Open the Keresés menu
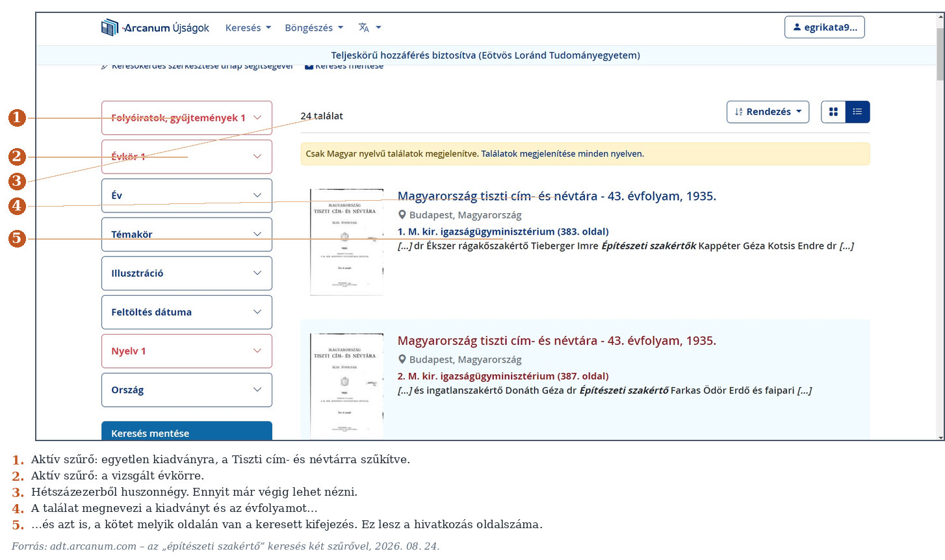Image resolution: width=945 pixels, height=560 pixels. point(248,28)
